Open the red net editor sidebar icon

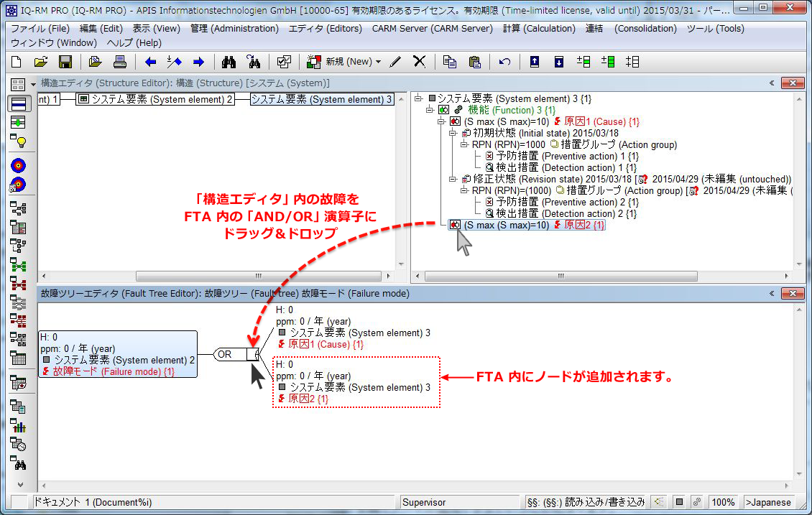pyautogui.click(x=18, y=284)
